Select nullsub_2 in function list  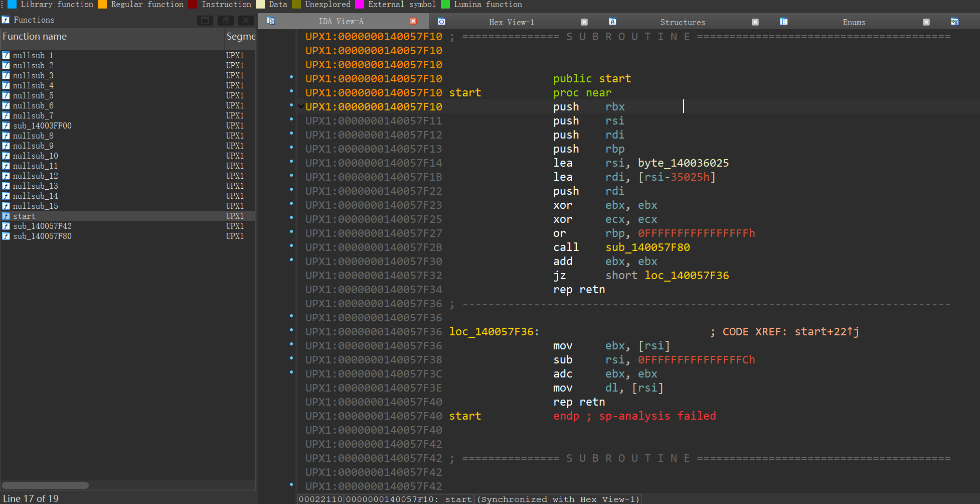point(128,65)
